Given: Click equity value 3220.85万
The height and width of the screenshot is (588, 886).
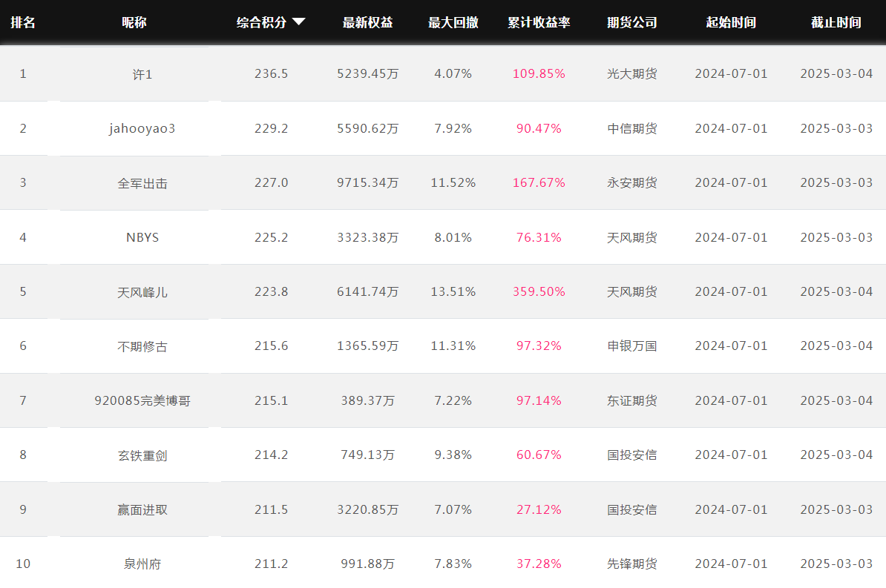Looking at the screenshot, I should [x=368, y=509].
